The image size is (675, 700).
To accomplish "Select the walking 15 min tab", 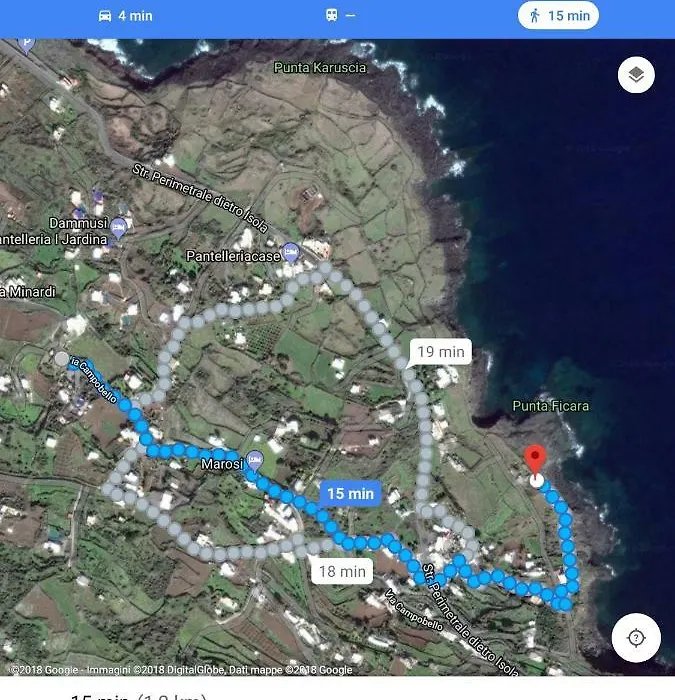I will pos(558,16).
